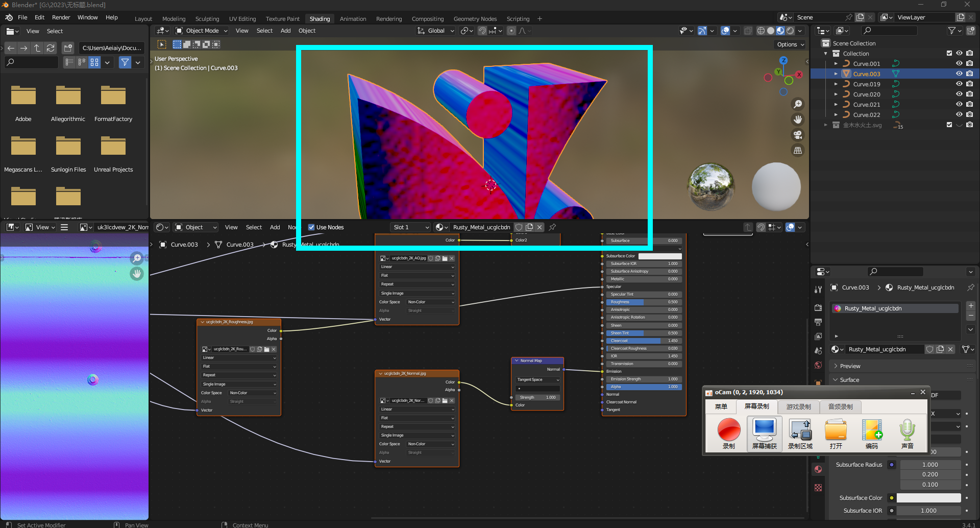980x528 pixels.
Task: Exclude Collection using its checkbox
Action: tap(949, 53)
